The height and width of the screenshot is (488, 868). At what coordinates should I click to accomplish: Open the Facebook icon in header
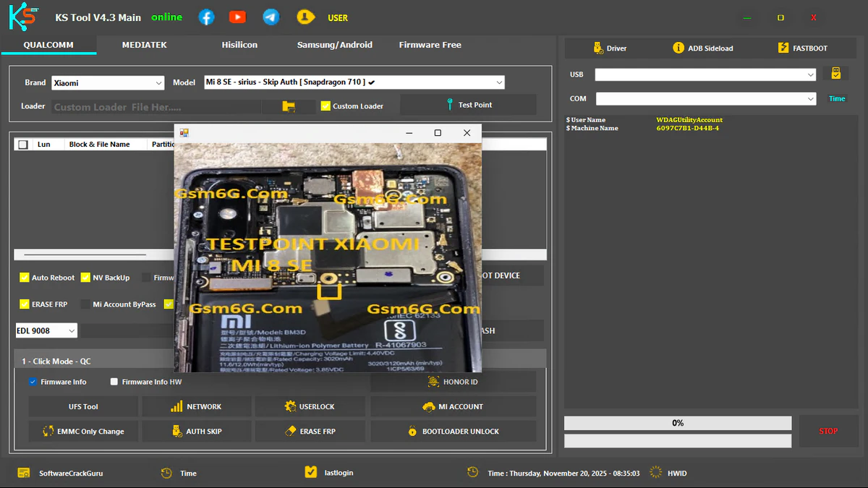click(x=207, y=17)
